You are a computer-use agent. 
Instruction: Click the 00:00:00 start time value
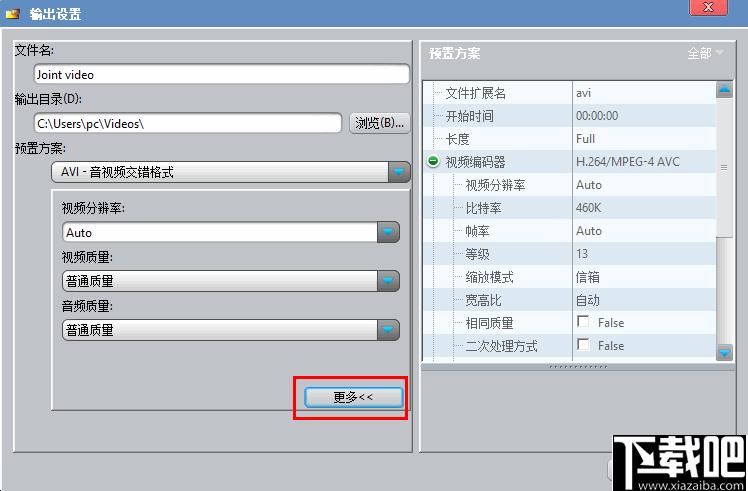tap(597, 116)
